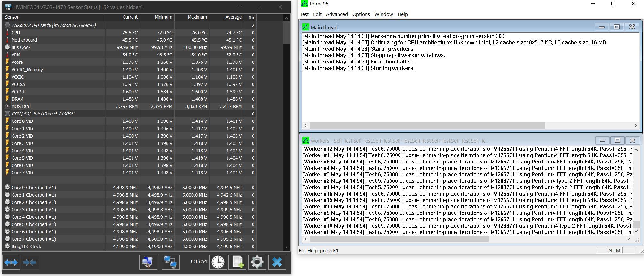Click Main thread horizontal scrollbar thumb
Image resolution: width=644 pixels, height=276 pixels.
coord(427,125)
